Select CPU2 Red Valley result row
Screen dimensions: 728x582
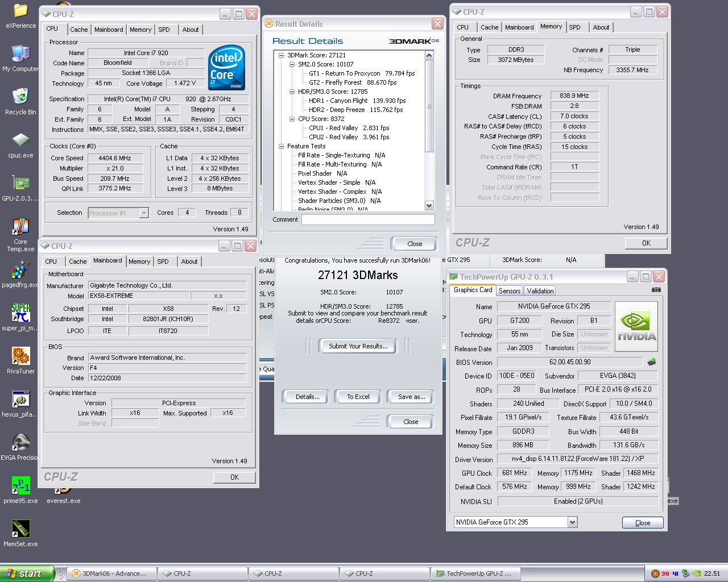click(349, 137)
